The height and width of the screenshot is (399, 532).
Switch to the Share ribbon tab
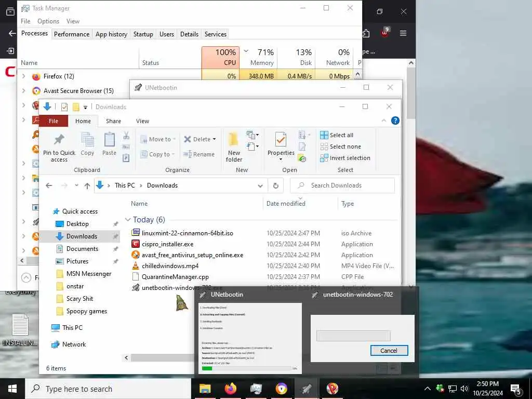click(113, 121)
